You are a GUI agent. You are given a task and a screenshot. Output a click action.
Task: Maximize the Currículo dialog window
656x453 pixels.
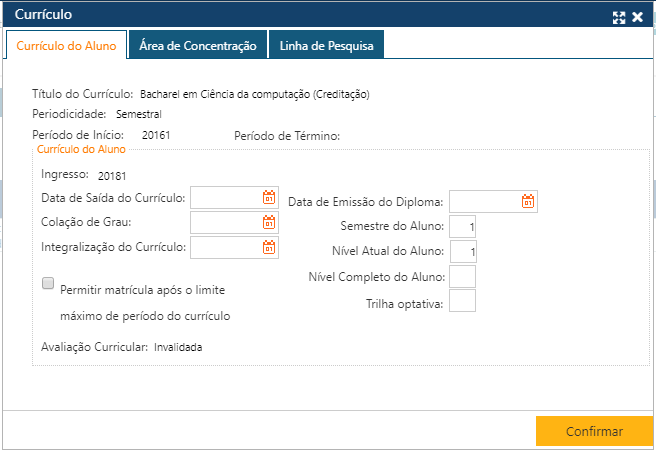pos(619,17)
